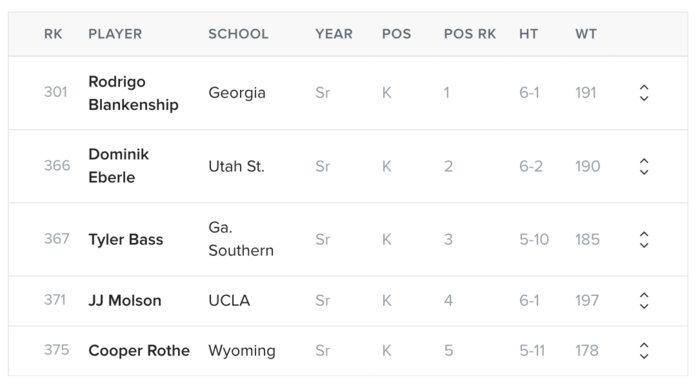Open Rodrigo Blankenship player profile

pos(133,93)
